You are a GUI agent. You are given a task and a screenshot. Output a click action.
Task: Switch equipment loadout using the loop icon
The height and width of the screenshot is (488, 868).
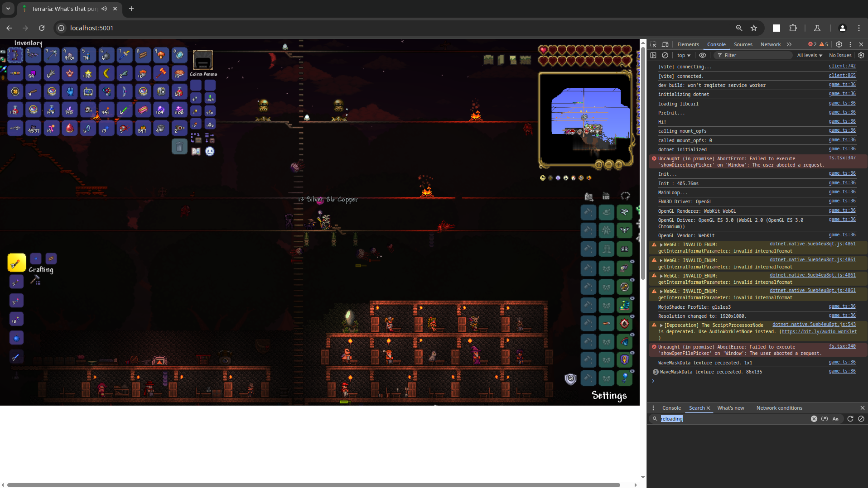coord(625,196)
